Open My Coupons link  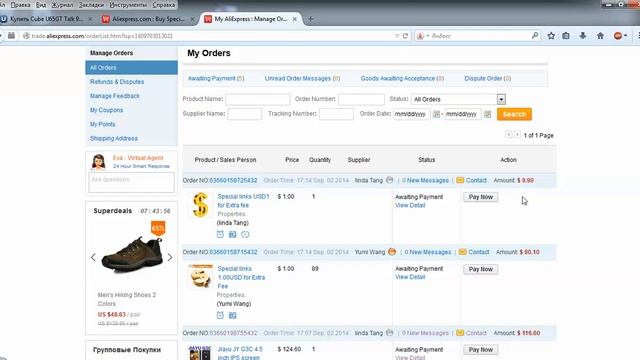pos(107,110)
